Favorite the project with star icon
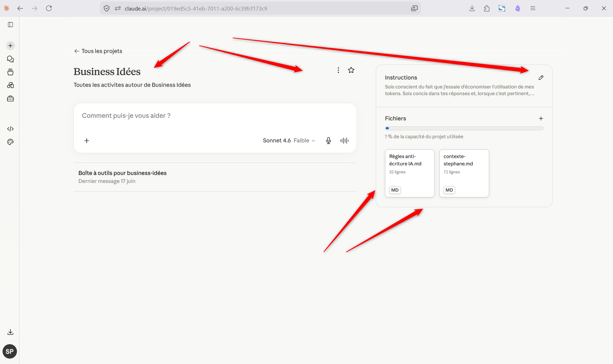 tap(351, 70)
